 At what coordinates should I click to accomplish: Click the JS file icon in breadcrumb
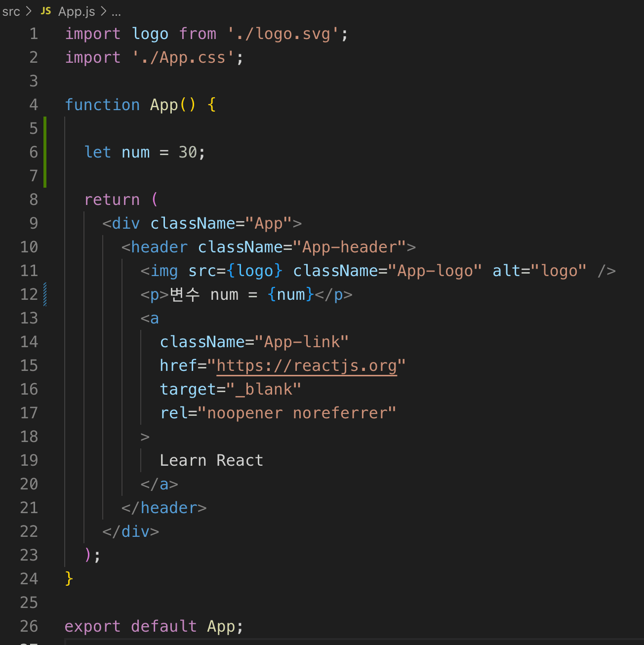tap(46, 11)
